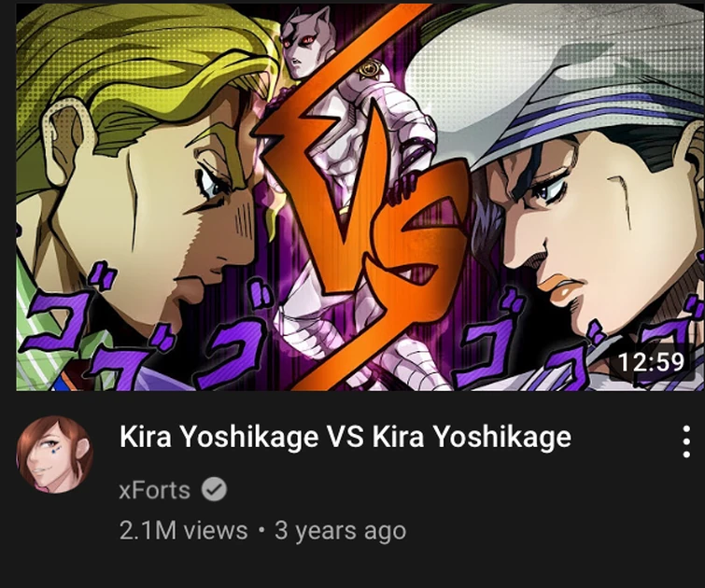
Task: Open video titled Kira Yoshikage VS Kira Yoshikage
Action: (x=345, y=437)
